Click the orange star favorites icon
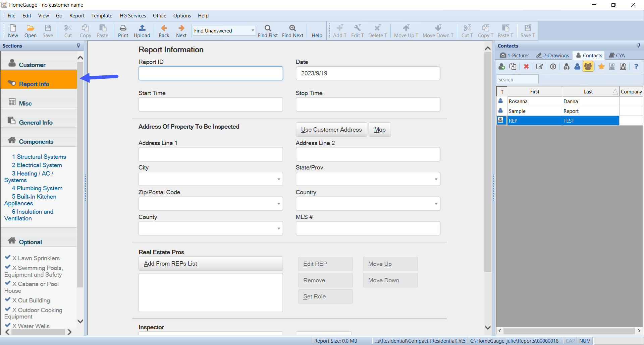 601,67
